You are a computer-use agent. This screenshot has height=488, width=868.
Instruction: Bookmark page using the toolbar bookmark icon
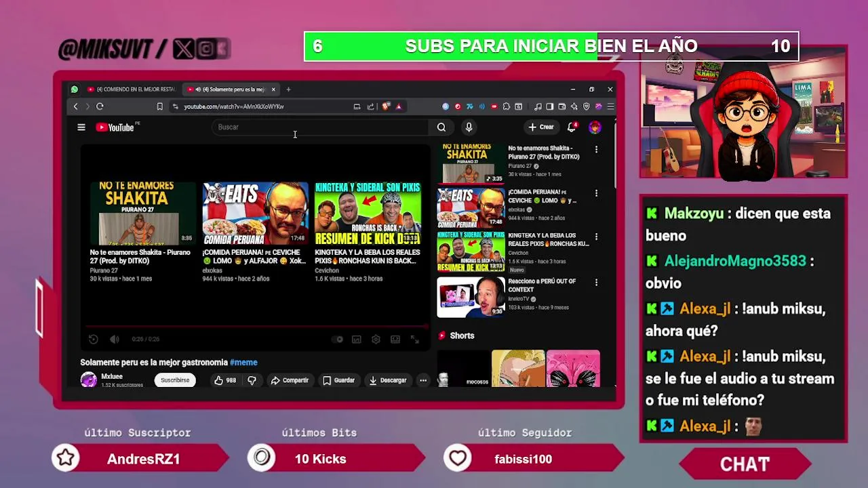point(159,106)
